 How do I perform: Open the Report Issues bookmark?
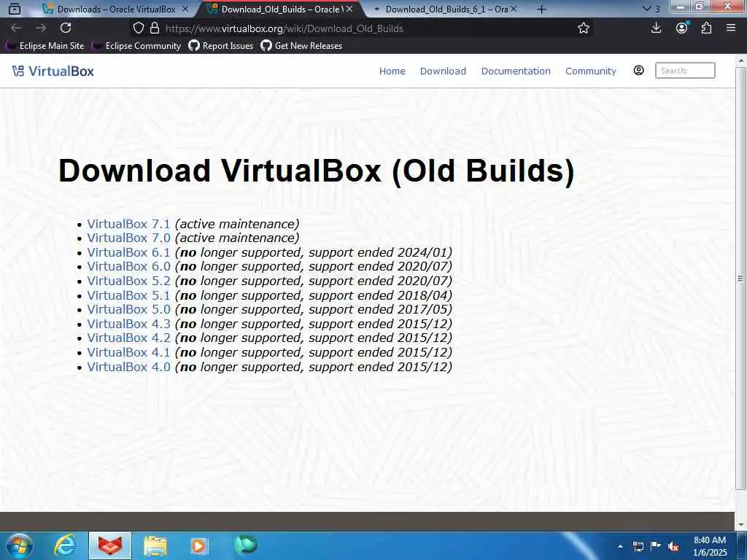pyautogui.click(x=221, y=46)
